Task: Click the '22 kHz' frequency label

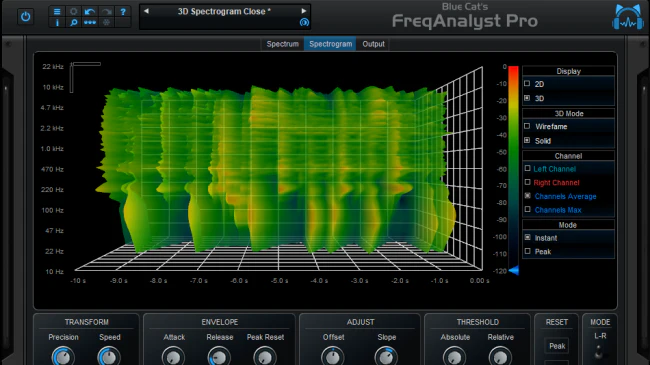Action: point(53,66)
